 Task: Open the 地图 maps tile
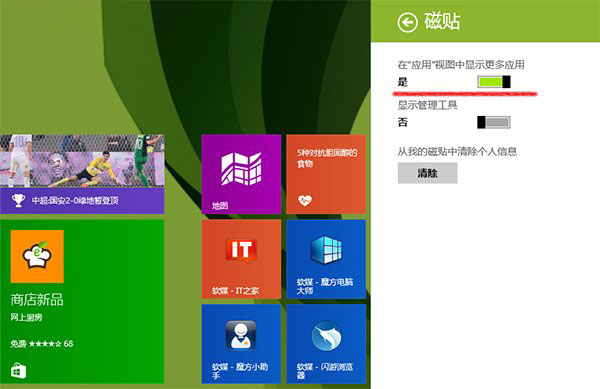241,174
